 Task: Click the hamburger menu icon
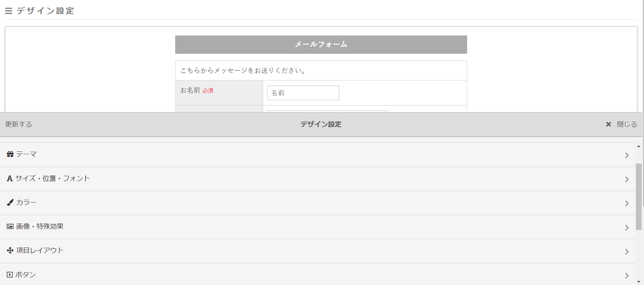[9, 11]
